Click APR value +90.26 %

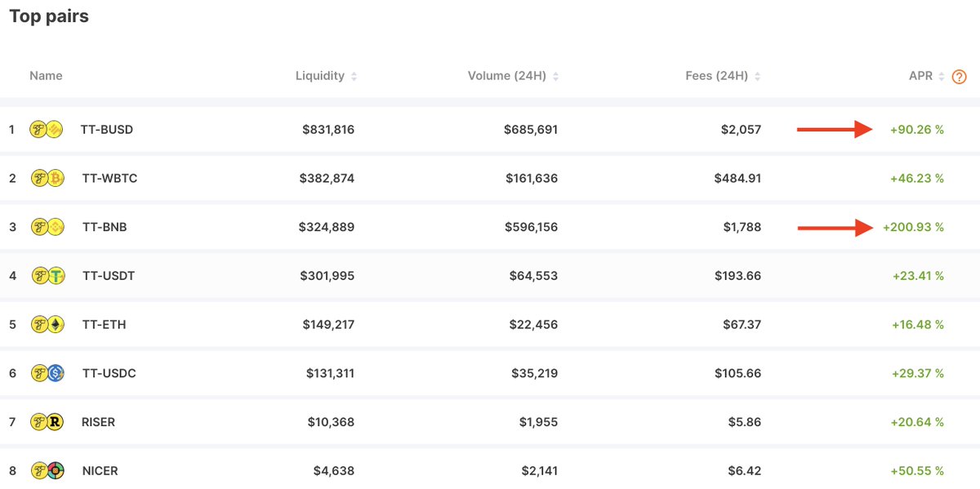[x=917, y=130]
